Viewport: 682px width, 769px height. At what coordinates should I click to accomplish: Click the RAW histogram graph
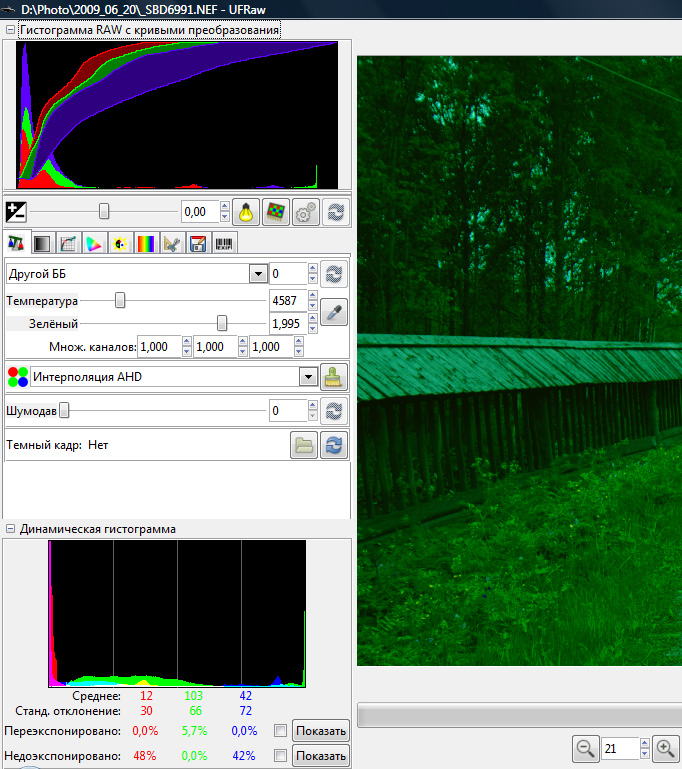click(177, 115)
